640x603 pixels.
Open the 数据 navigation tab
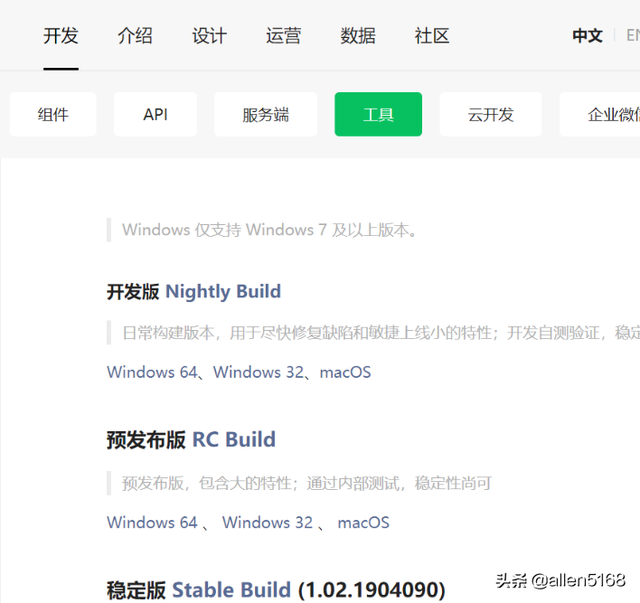pos(358,36)
